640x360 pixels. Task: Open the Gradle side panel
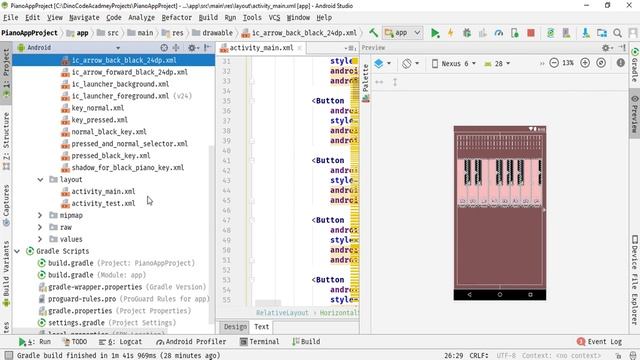pos(635,64)
